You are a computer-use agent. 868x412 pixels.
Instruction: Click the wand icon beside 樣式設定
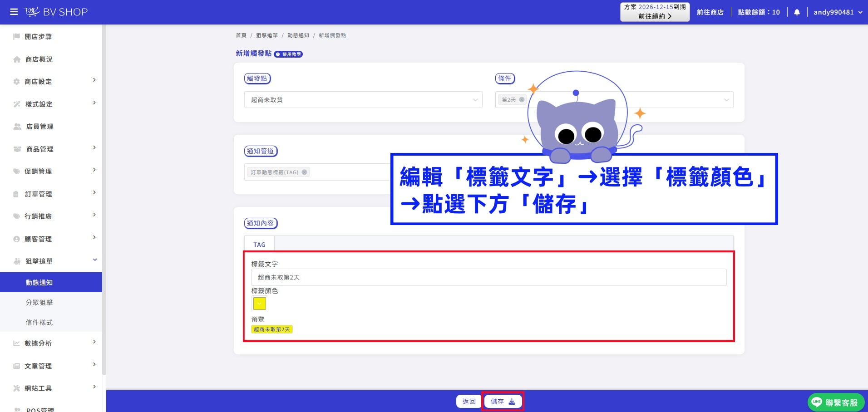[x=17, y=104]
